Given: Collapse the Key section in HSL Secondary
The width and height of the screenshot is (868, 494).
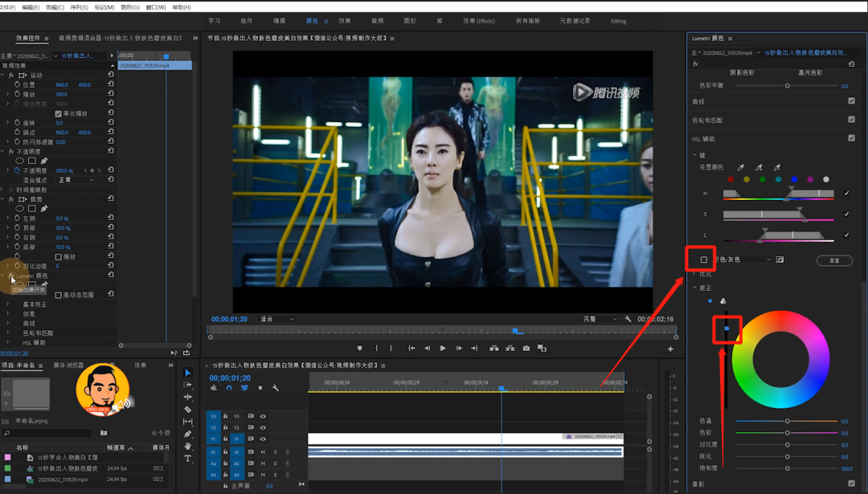Looking at the screenshot, I should (694, 155).
